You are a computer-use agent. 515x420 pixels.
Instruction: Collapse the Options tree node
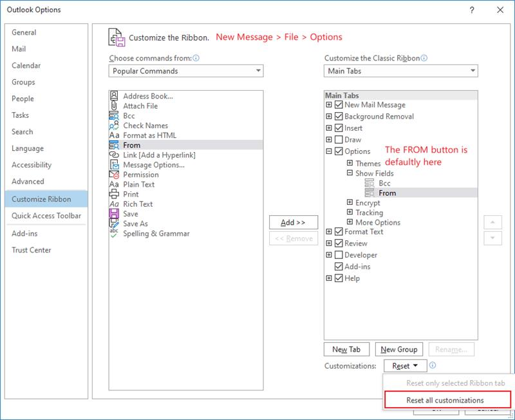click(329, 151)
